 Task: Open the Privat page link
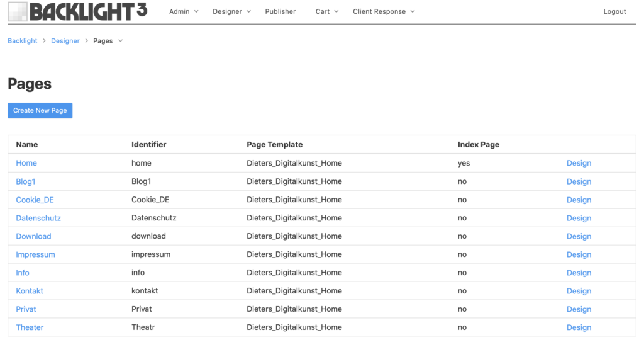pos(26,309)
